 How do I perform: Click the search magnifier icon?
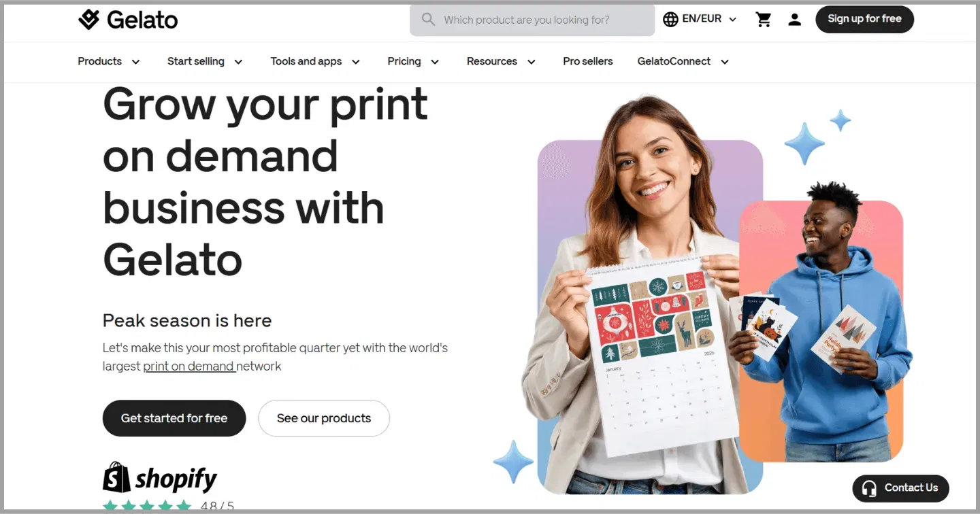428,19
